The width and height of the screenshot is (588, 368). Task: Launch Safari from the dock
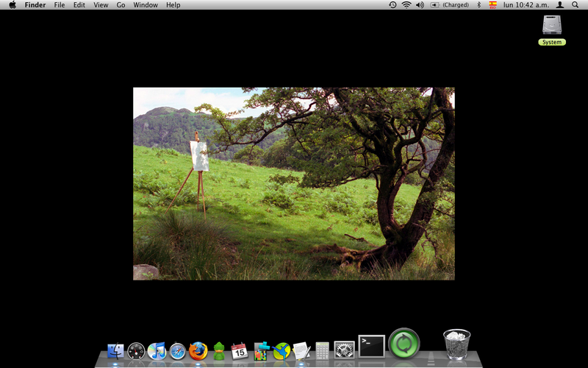[x=177, y=352]
